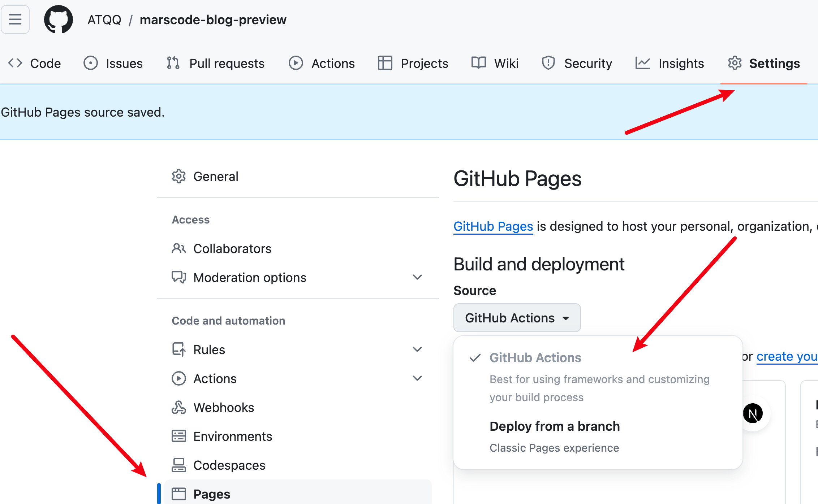Switch to the Issues tab

pos(113,63)
